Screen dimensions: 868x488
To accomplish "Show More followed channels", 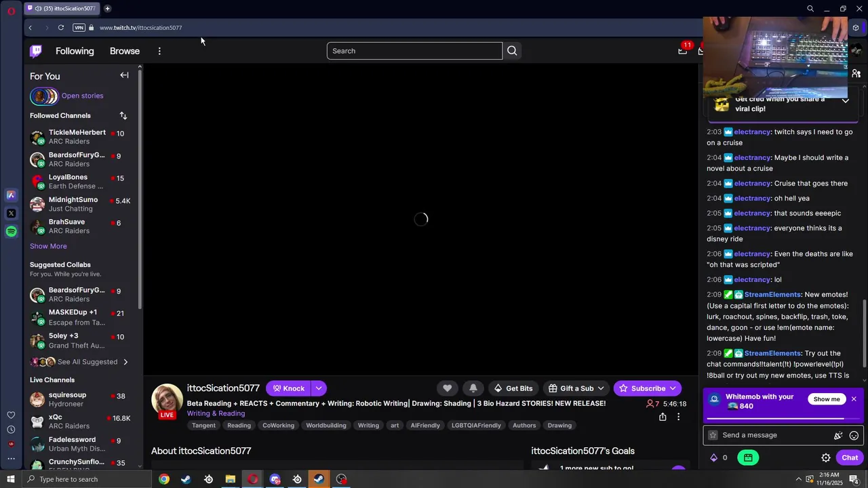I will point(48,246).
